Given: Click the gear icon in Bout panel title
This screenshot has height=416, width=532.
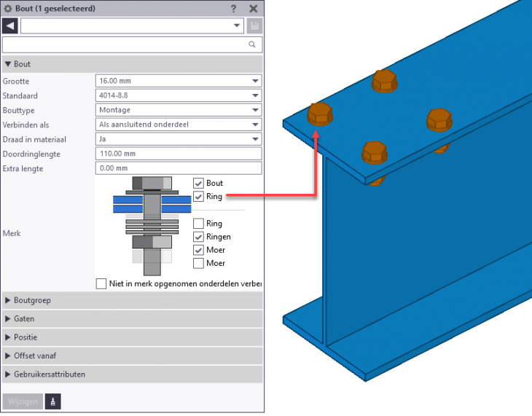Looking at the screenshot, I should (7, 9).
